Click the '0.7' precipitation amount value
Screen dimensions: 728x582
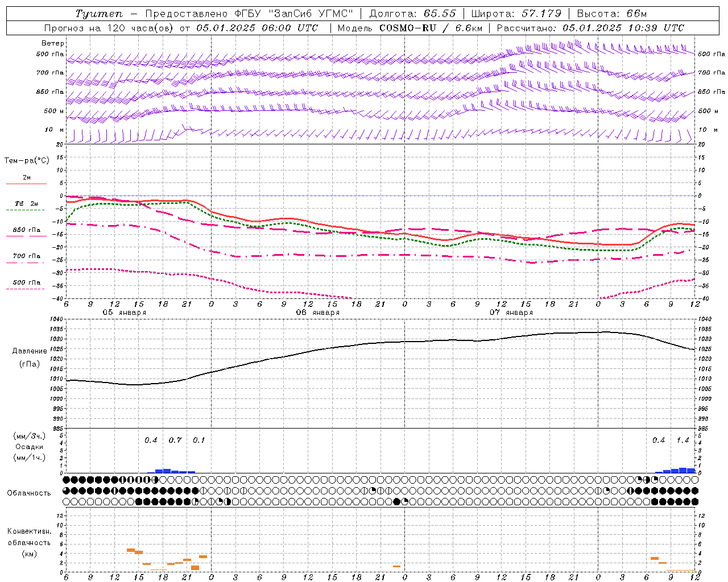click(175, 440)
